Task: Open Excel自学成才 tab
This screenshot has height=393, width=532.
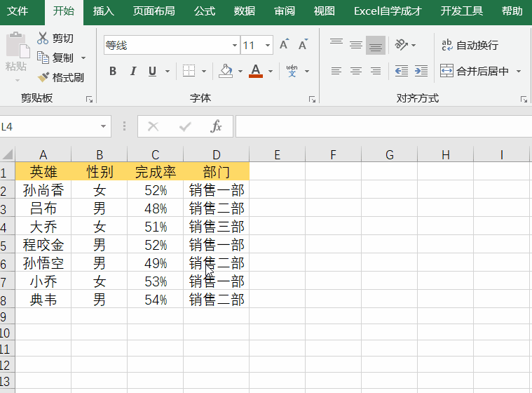Action: (388, 11)
